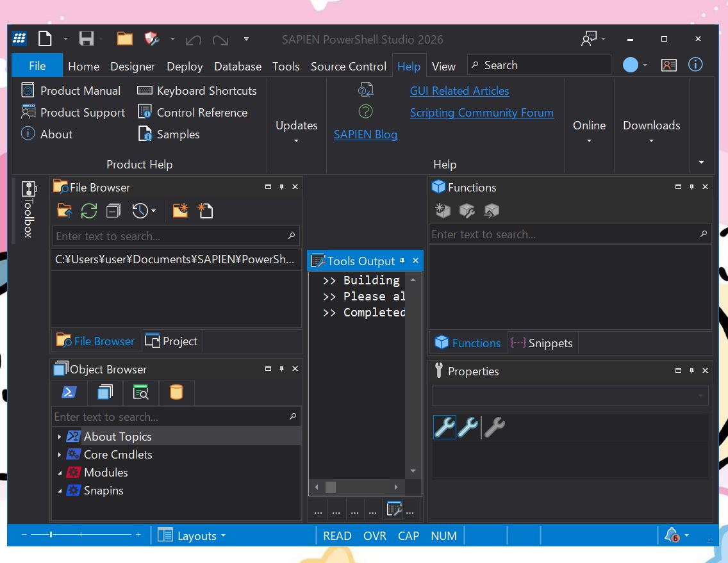The image size is (728, 563).
Task: Open the File menu tab
Action: point(37,65)
